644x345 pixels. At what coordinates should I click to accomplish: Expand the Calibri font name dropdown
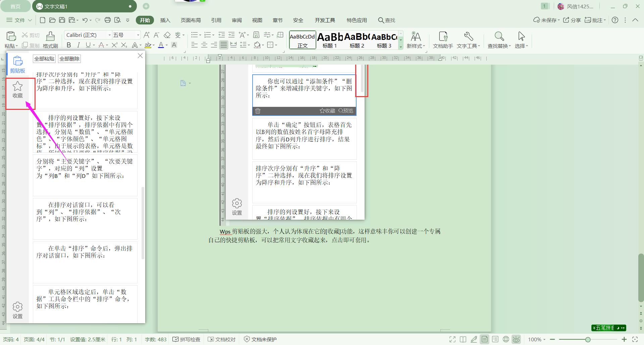point(109,35)
